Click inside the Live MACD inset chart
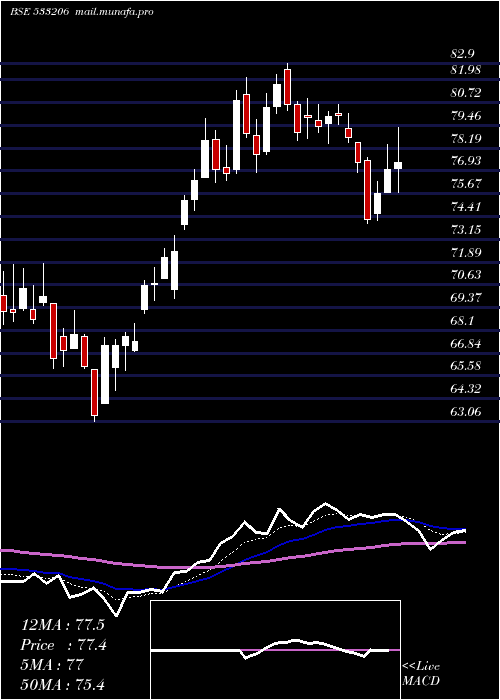 [275, 650]
